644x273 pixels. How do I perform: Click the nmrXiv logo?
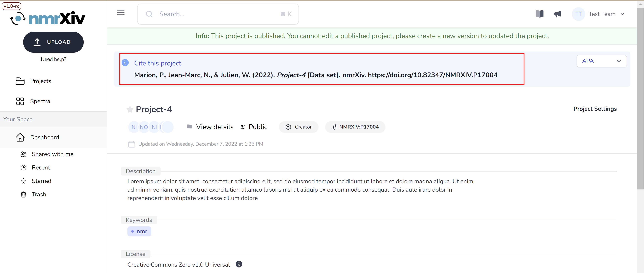(x=47, y=18)
